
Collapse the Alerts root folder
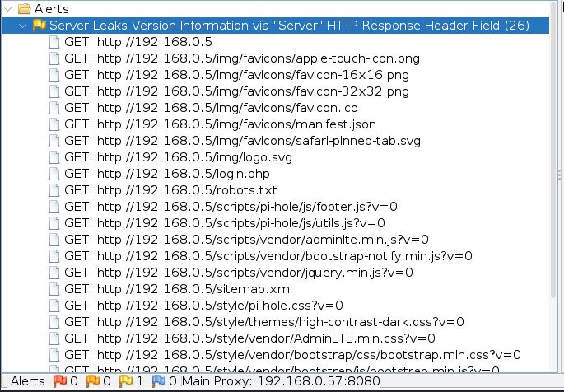pos(8,9)
